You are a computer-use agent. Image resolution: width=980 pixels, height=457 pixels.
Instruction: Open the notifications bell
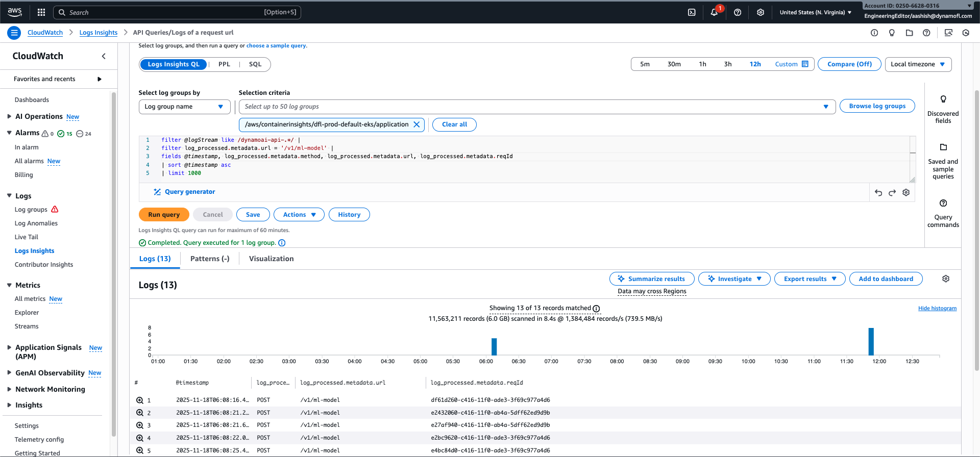tap(714, 12)
